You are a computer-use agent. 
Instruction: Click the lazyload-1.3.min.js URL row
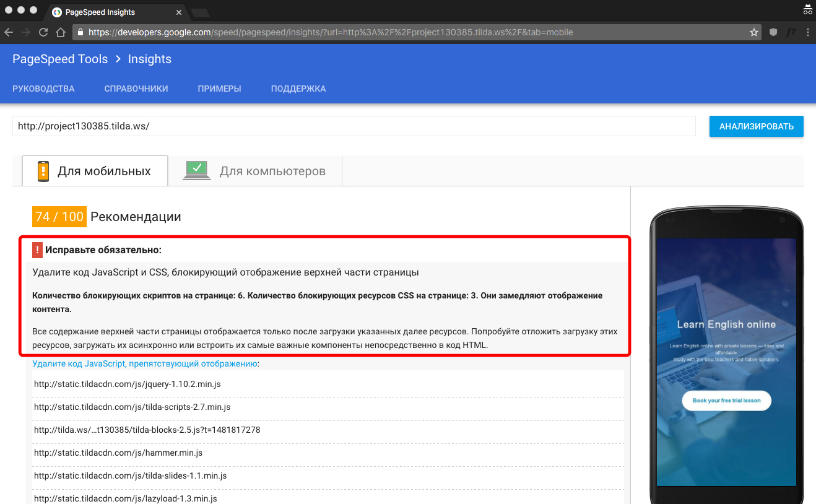click(x=328, y=497)
